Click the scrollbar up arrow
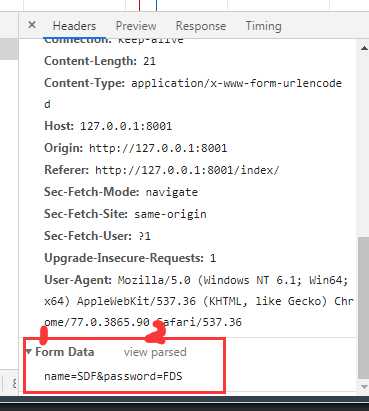Image resolution: width=369 pixels, height=411 pixels. [364, 48]
